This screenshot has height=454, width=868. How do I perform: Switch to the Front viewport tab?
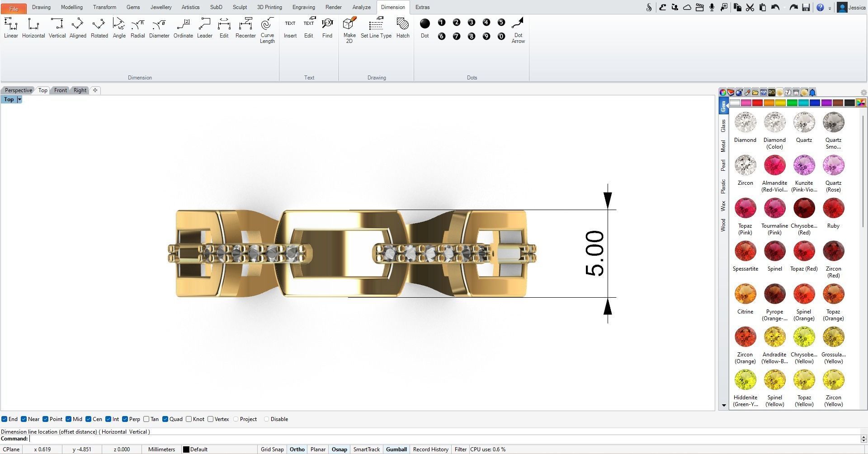coord(61,90)
